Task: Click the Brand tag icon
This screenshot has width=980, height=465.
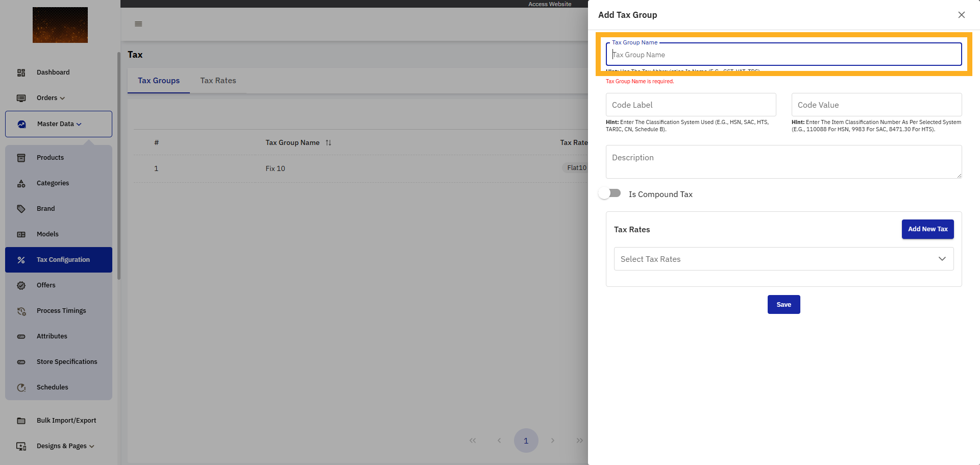Action: [x=21, y=209]
